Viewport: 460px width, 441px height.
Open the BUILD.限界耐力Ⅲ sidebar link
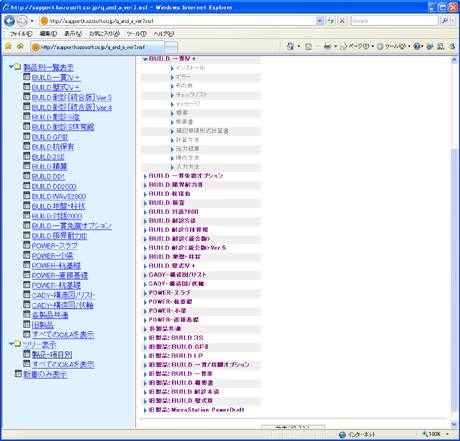(60, 236)
